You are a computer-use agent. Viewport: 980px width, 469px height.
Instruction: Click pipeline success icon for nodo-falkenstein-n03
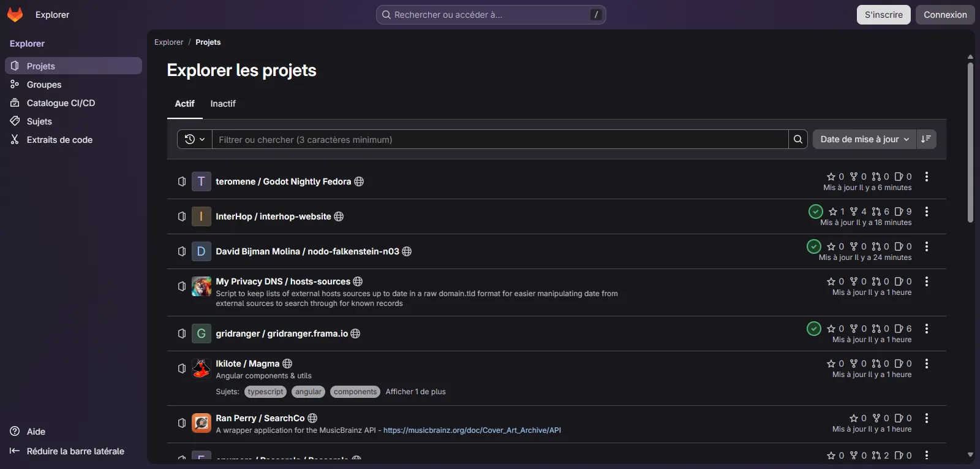coord(813,246)
